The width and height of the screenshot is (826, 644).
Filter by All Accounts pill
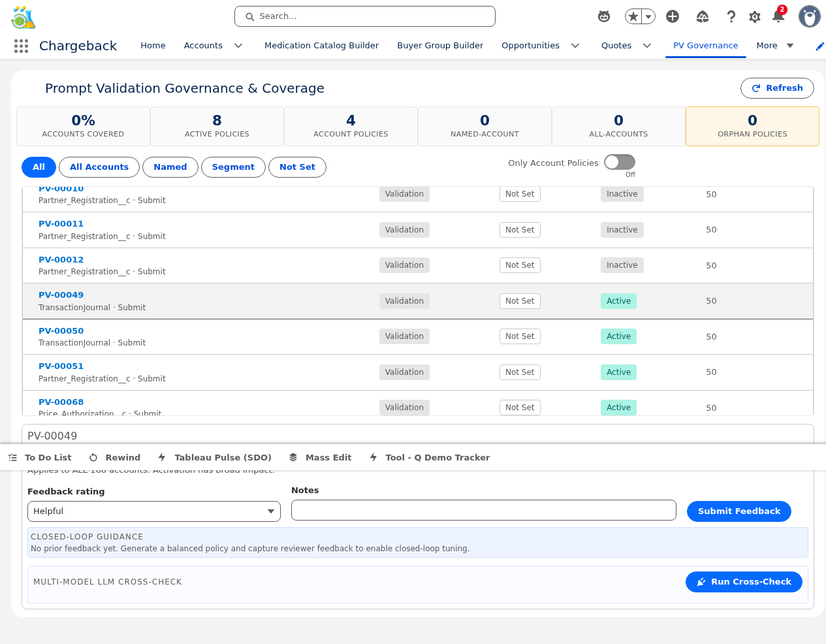pyautogui.click(x=99, y=167)
